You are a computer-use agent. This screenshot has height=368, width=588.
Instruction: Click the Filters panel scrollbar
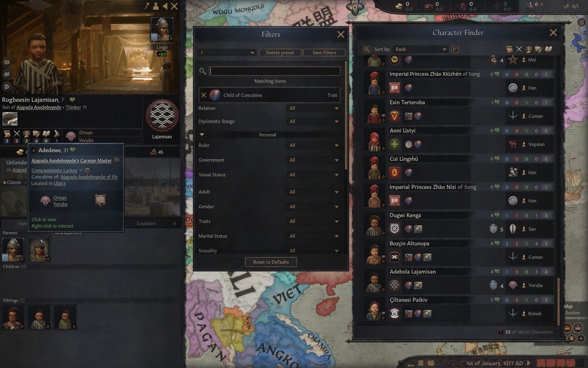[x=346, y=115]
